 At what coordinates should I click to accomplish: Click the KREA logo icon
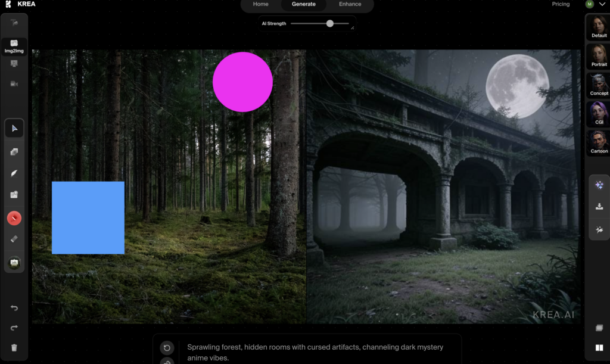pos(8,4)
